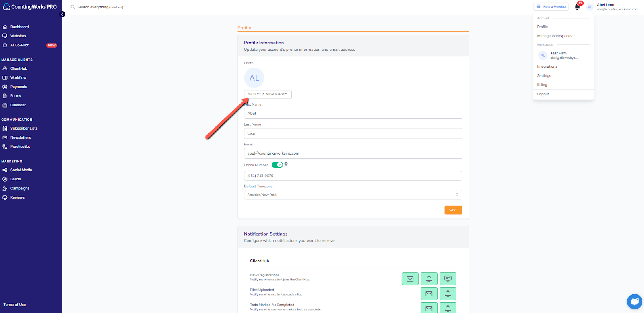Open Leads in the sidebar

click(x=15, y=179)
